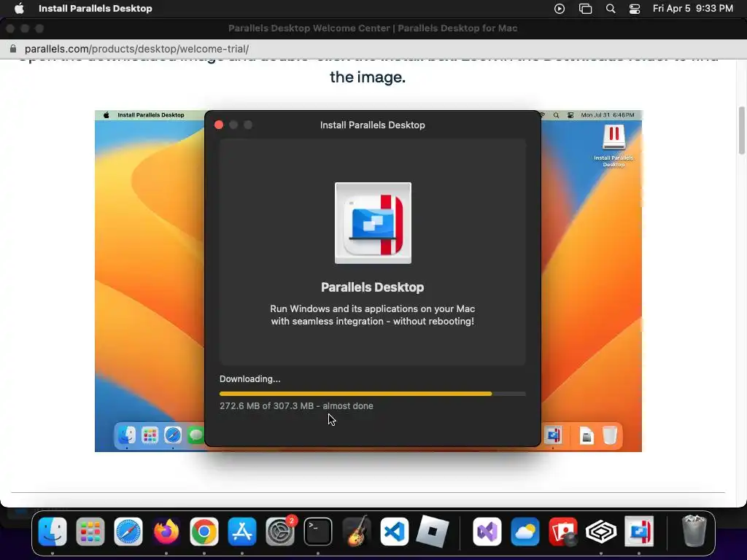Click the Parallels Desktop installer in the Dock
The width and height of the screenshot is (747, 560).
coord(639,531)
